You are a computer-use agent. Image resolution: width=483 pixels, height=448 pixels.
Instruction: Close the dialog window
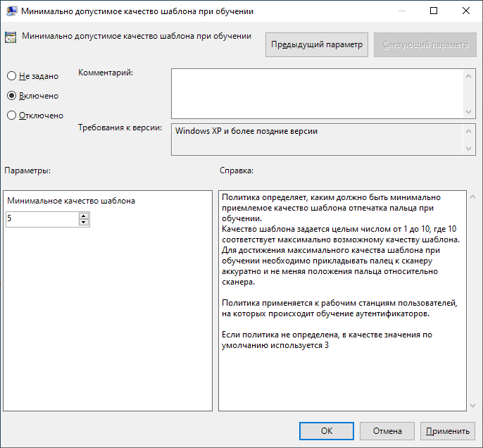point(466,11)
